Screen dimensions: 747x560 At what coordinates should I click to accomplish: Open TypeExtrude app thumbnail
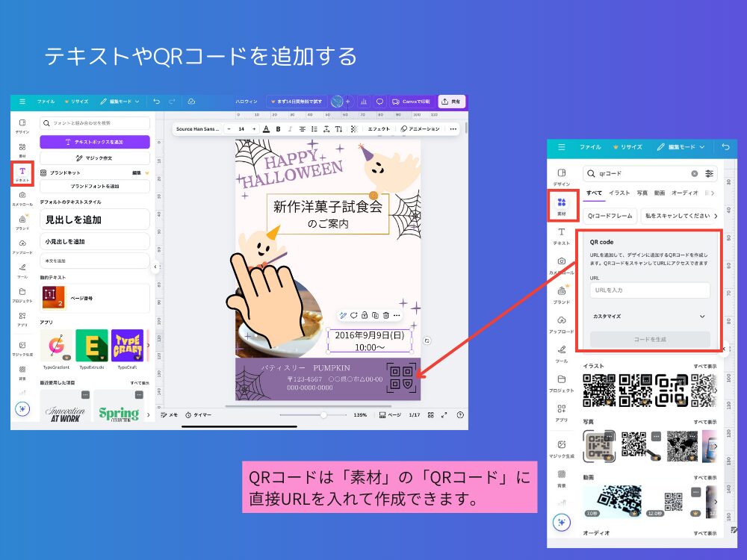click(91, 346)
